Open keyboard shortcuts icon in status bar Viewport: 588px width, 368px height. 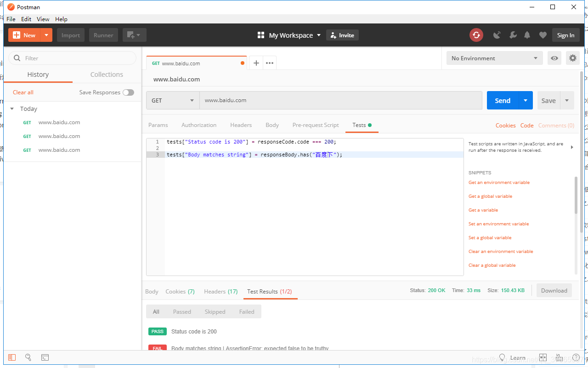pos(559,357)
